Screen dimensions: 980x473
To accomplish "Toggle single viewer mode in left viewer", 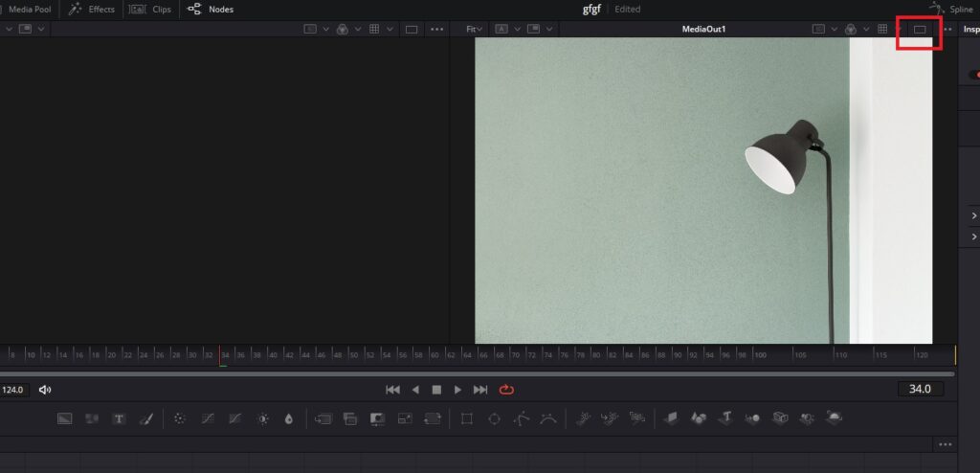I will [412, 30].
